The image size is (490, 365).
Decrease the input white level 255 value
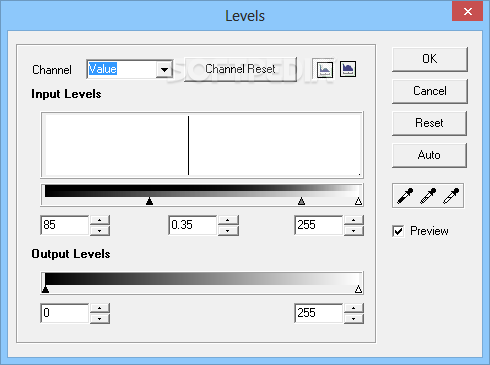[354, 230]
